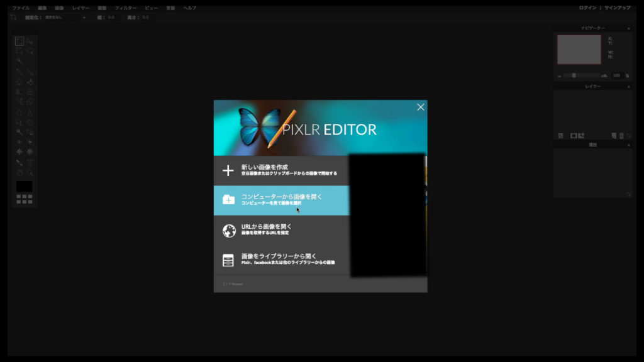The image size is (644, 362).
Task: Click the navigator preview thumbnail
Action: pos(579,50)
